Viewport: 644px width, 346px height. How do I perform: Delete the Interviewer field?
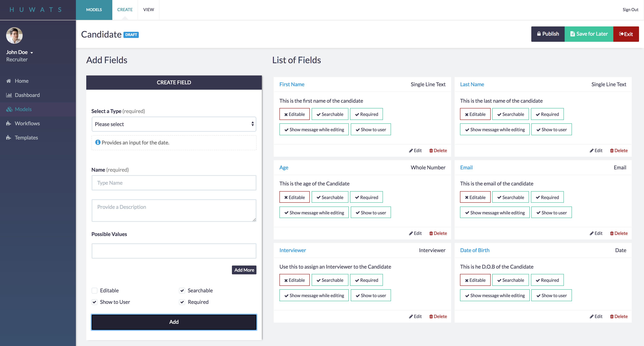pyautogui.click(x=438, y=316)
